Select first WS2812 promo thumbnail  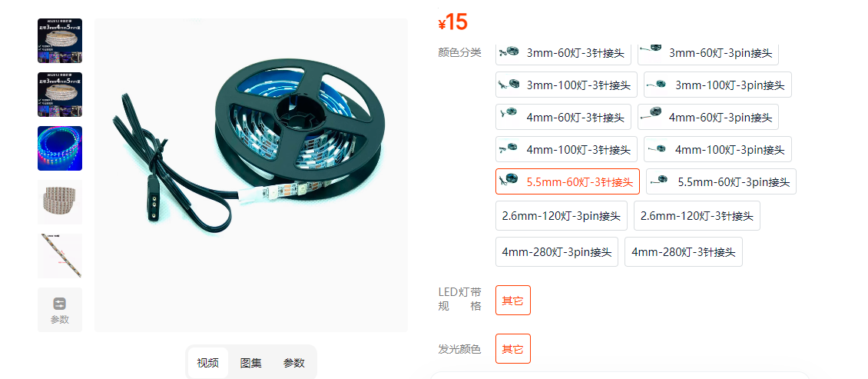[60, 41]
